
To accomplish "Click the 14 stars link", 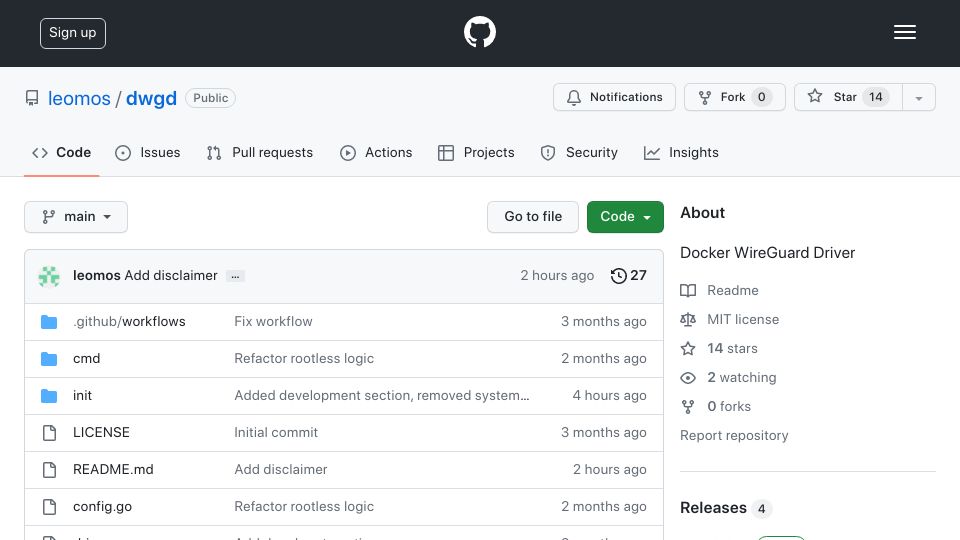I will coord(732,348).
